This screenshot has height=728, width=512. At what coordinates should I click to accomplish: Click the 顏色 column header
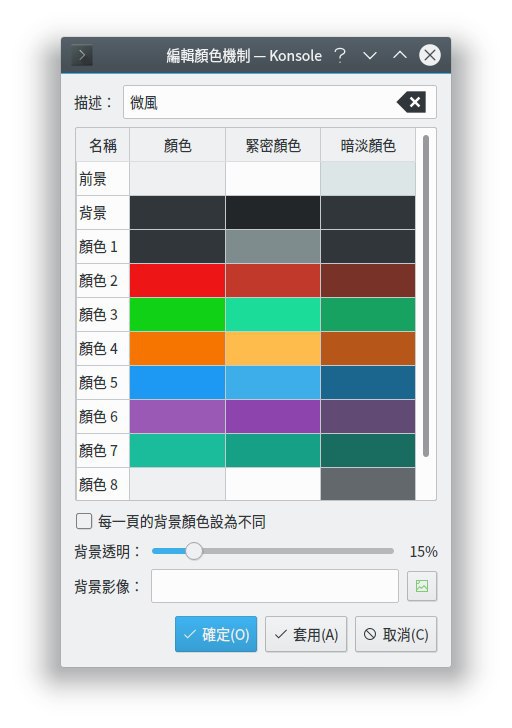(177, 145)
